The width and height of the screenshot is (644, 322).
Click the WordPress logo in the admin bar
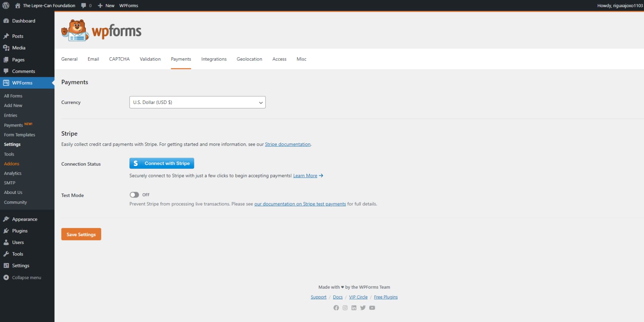[6, 5]
